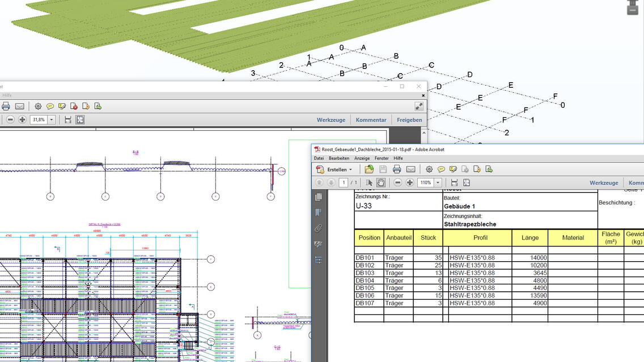The image size is (644, 362).
Task: Click sticky note icon in back Acrobat window
Action: coord(50,107)
